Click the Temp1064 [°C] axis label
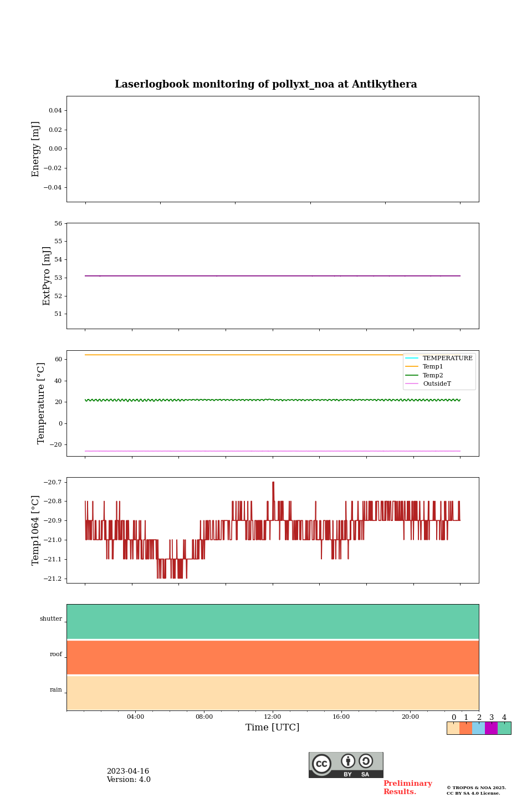 [x=36, y=530]
